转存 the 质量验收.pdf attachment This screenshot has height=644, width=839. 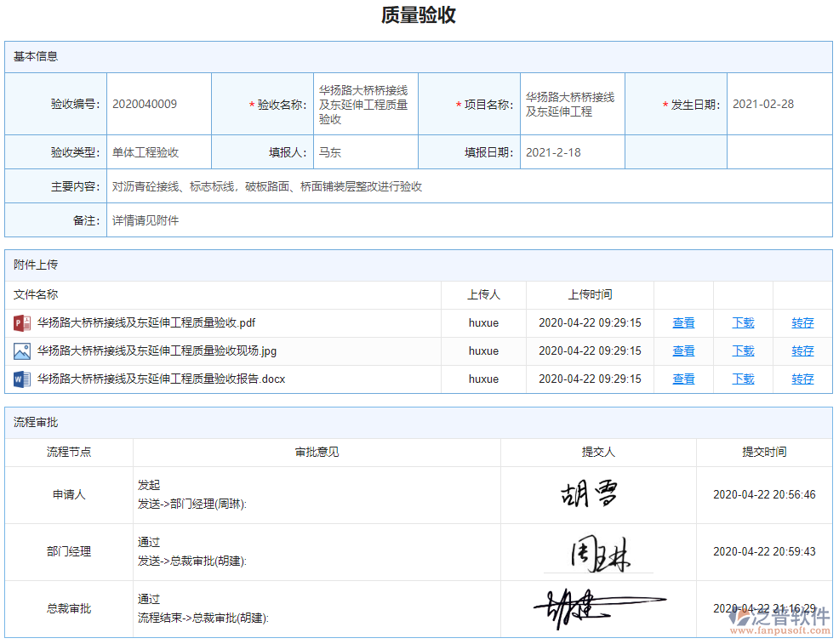[x=802, y=322]
